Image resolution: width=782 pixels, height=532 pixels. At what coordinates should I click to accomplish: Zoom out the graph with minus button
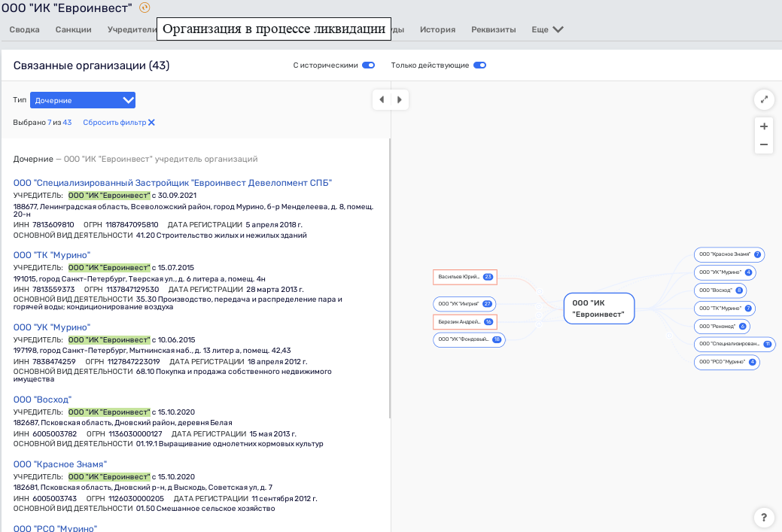[763, 144]
